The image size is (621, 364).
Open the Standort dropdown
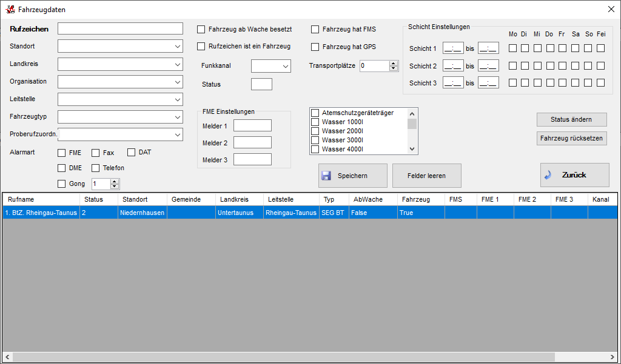coord(120,46)
